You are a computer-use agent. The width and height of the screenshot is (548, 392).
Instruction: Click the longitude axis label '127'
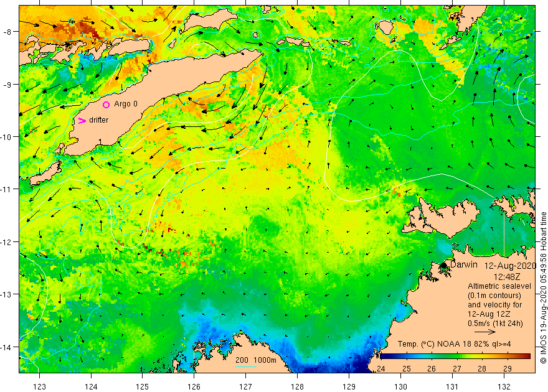(x=246, y=386)
